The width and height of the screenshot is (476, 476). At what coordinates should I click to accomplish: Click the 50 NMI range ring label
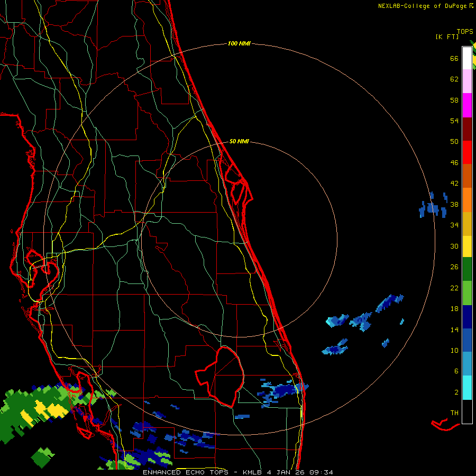pos(239,141)
